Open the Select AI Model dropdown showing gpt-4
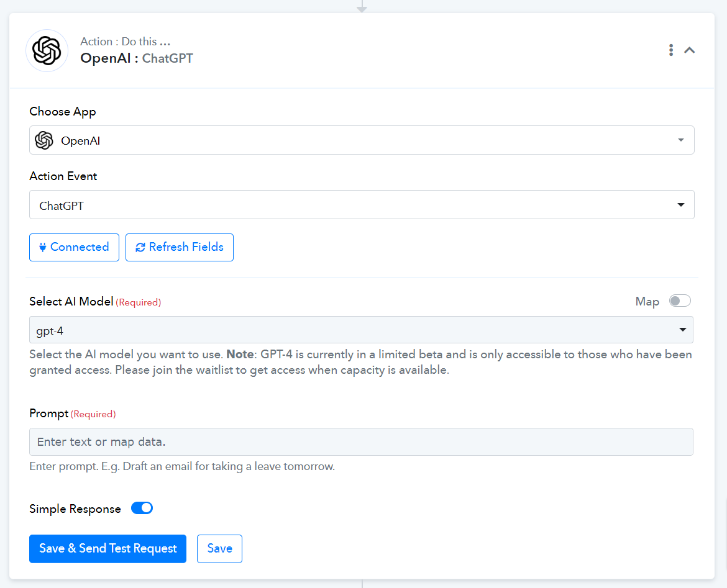Viewport: 727px width, 588px height. pos(361,330)
